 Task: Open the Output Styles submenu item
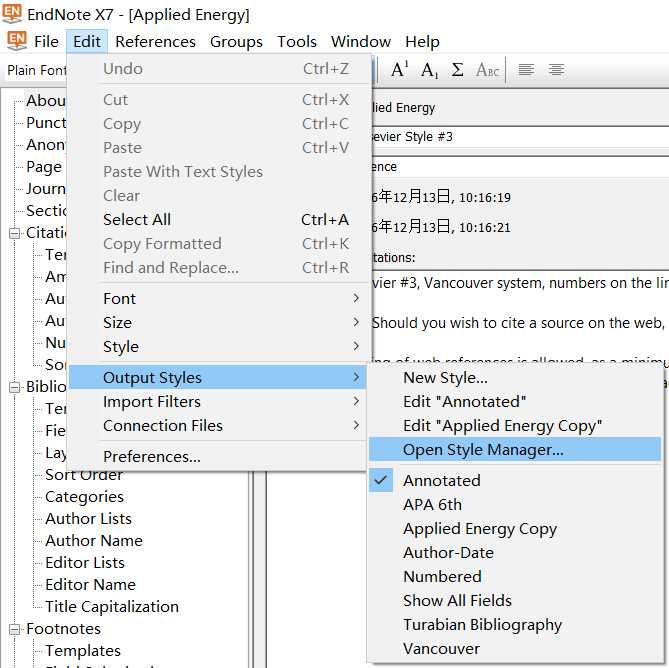click(x=218, y=378)
